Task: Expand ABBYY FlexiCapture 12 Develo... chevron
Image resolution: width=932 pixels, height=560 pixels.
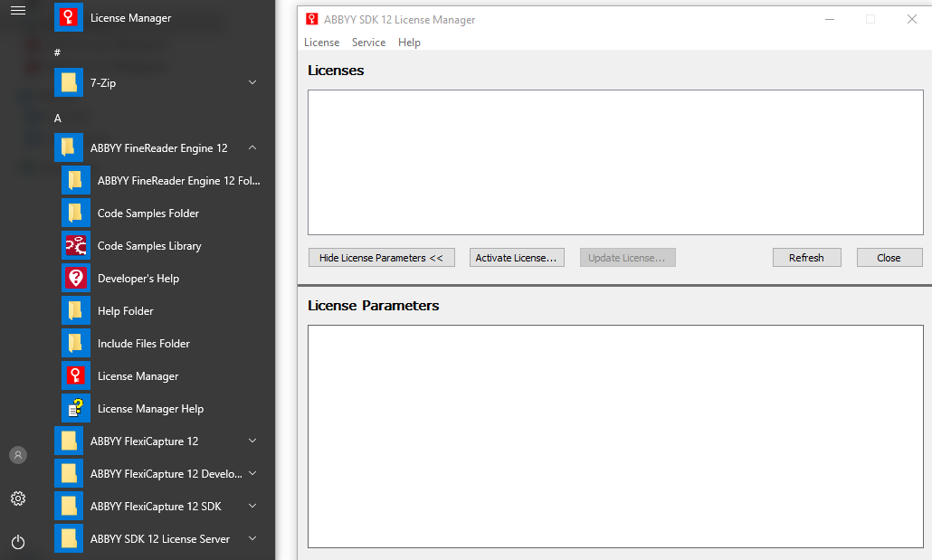Action: pyautogui.click(x=252, y=473)
